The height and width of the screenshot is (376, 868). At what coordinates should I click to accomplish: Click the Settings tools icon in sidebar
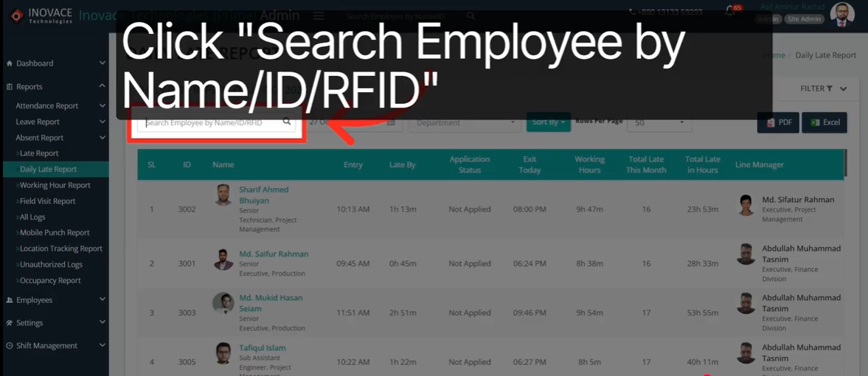[x=10, y=323]
